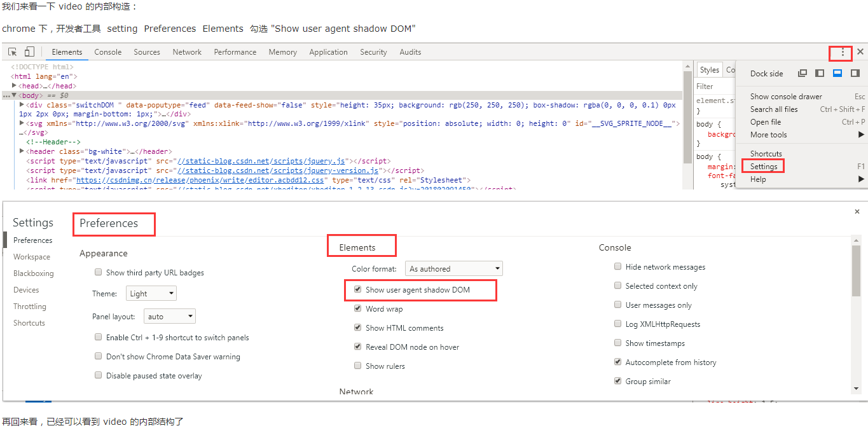Select Devices in Settings sidebar
Viewport: 868px width, 428px height.
(26, 290)
